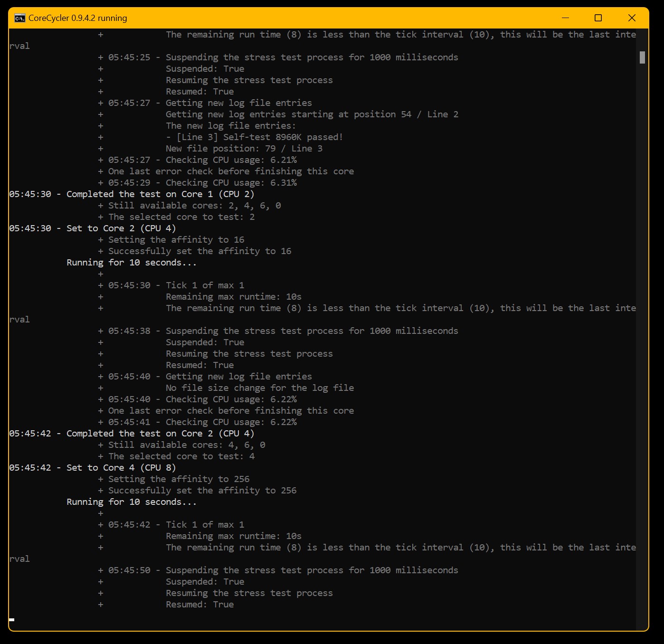The image size is (664, 644).
Task: Click the Set to Core 4 log entry
Action: click(x=92, y=467)
